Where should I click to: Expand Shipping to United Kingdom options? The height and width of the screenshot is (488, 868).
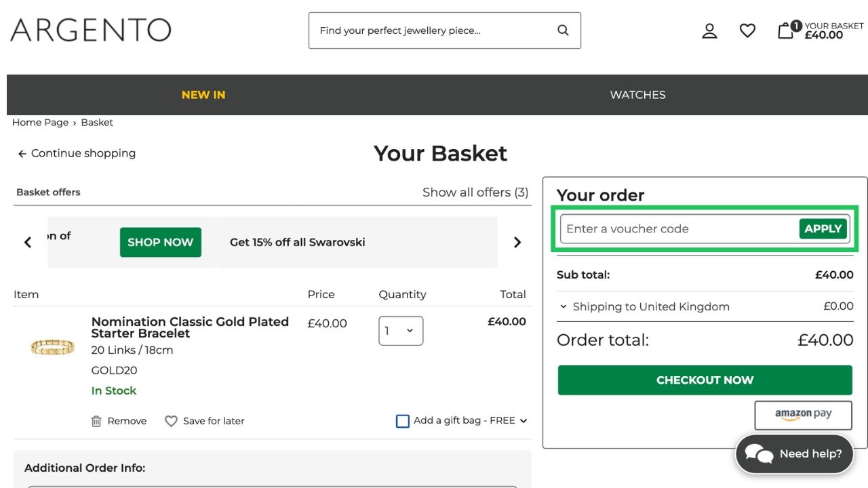click(564, 306)
